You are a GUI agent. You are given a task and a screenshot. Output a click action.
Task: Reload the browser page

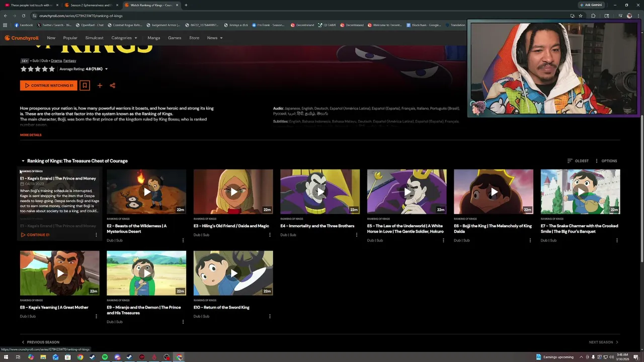tap(23, 16)
